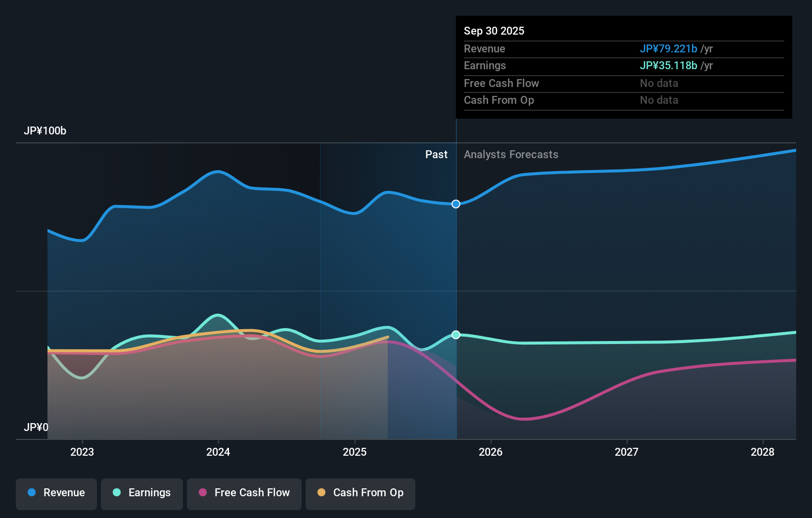This screenshot has height=518, width=812.
Task: Toggle the Free Cash Flow series off
Action: point(244,493)
